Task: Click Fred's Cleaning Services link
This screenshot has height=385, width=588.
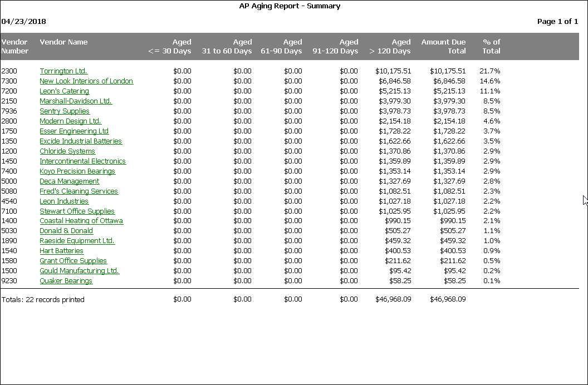Action: 79,191
